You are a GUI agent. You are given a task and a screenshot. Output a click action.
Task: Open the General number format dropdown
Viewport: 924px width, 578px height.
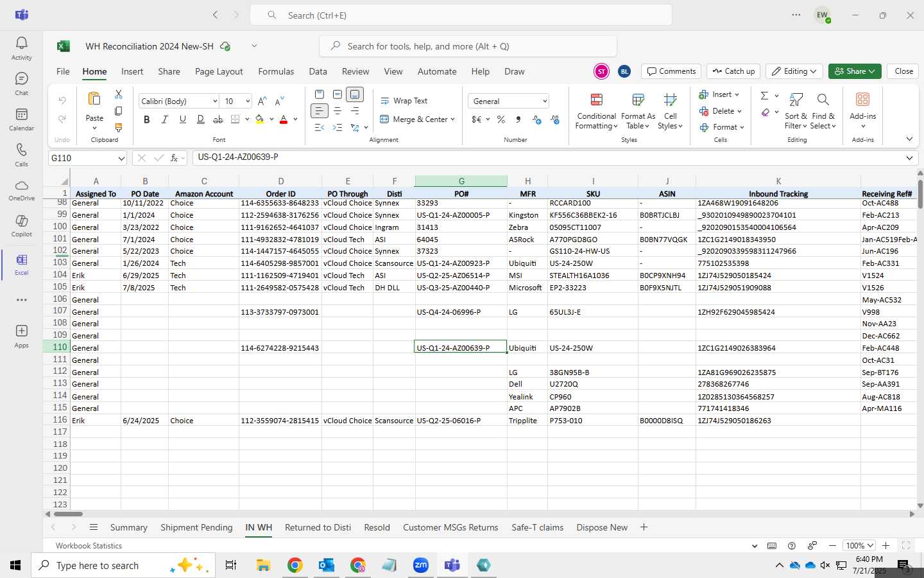click(x=545, y=101)
